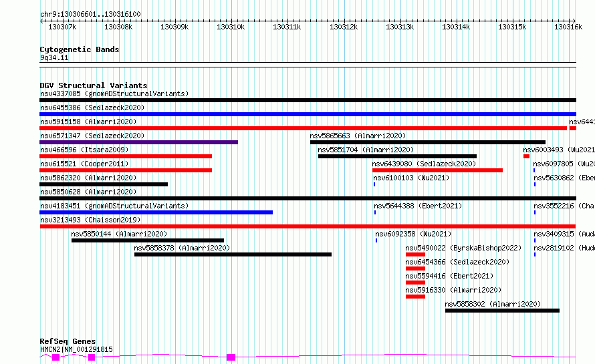Select the red nsv6454366 variant bar

(416, 268)
